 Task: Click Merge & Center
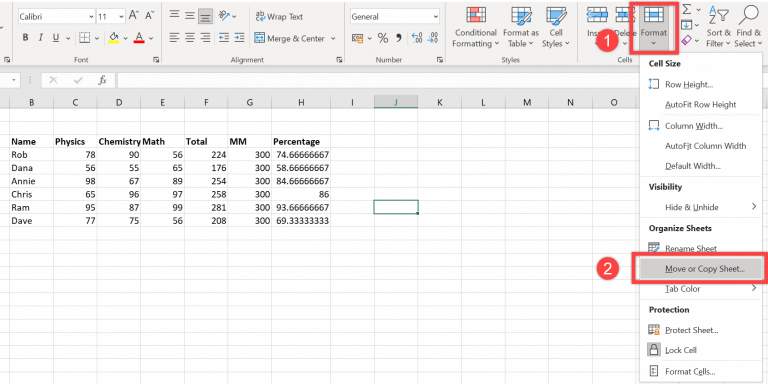pos(289,38)
